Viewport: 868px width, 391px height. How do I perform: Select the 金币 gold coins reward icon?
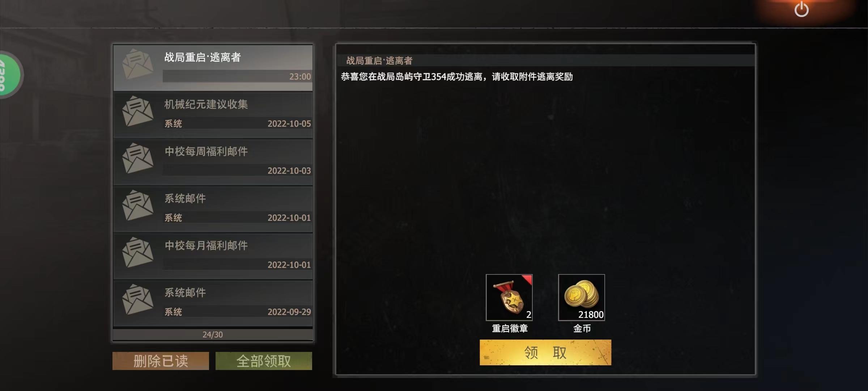click(x=582, y=297)
